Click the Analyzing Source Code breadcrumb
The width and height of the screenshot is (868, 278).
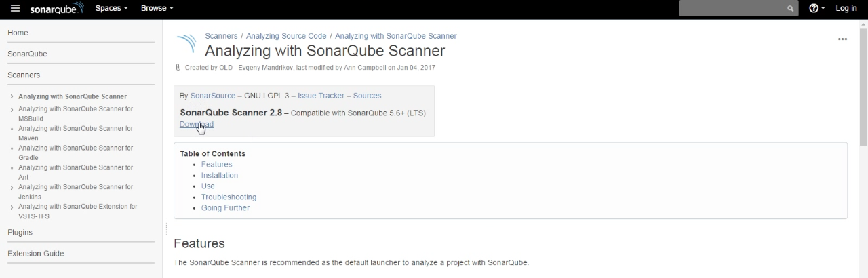coord(286,36)
